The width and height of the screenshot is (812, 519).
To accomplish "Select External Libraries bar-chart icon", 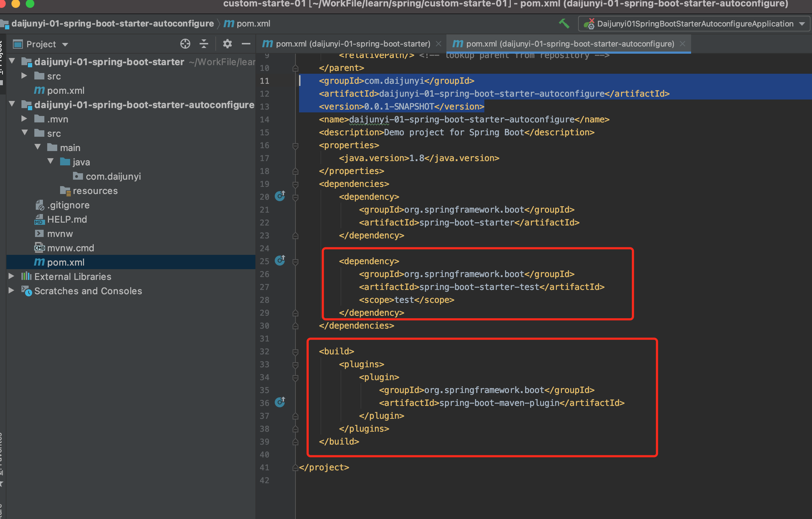I will (x=26, y=276).
